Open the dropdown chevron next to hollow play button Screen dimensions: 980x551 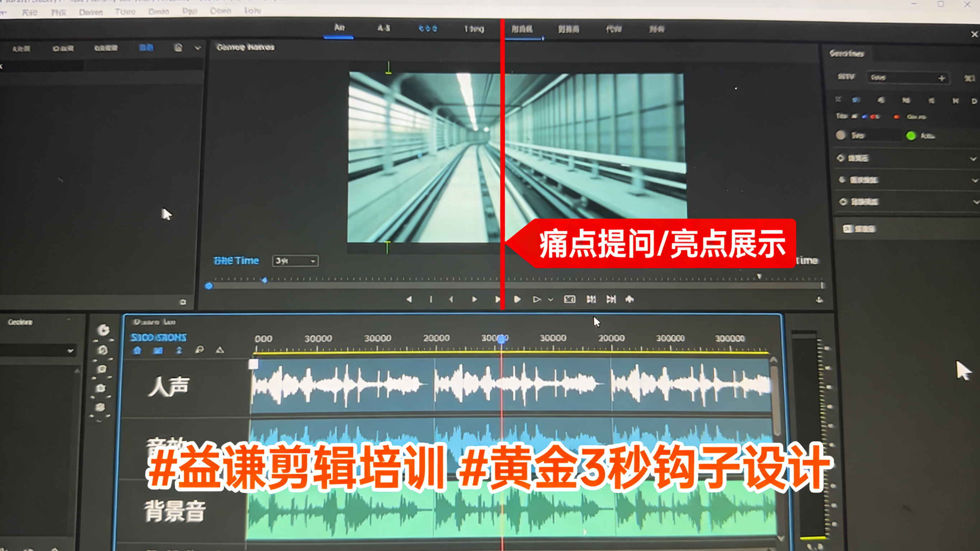click(x=551, y=300)
